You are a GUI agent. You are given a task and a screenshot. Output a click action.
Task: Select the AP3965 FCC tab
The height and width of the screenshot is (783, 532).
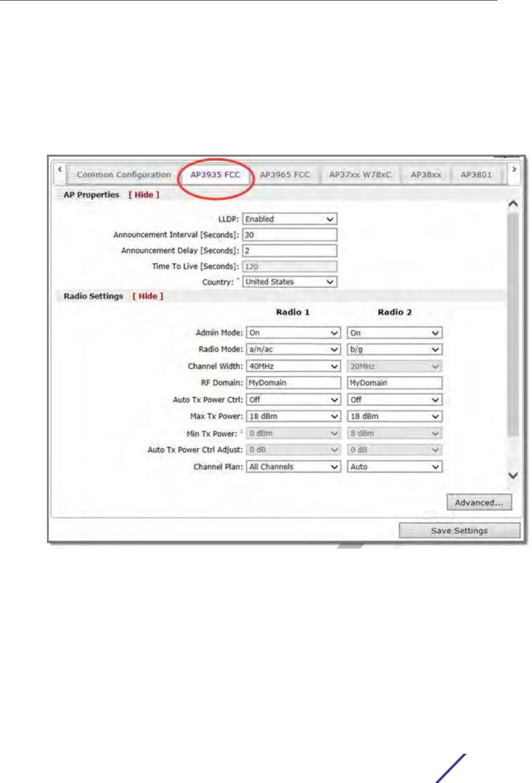285,174
